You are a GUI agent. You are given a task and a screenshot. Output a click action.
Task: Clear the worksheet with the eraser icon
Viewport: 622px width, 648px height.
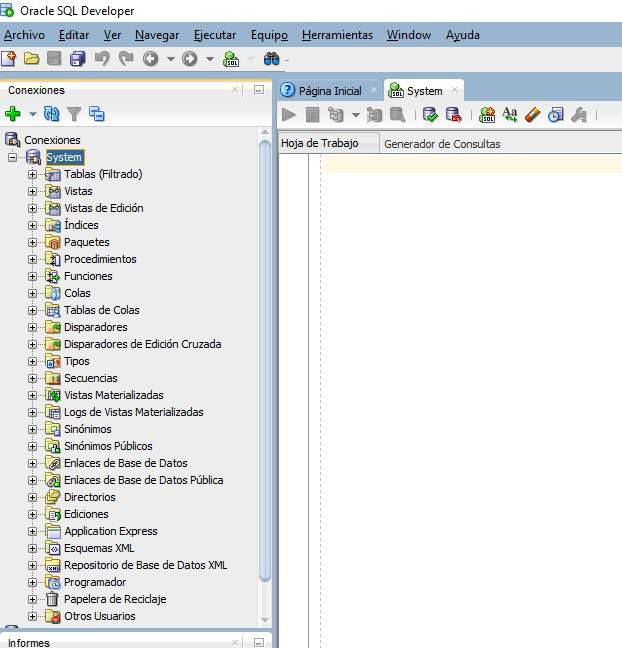(x=532, y=115)
